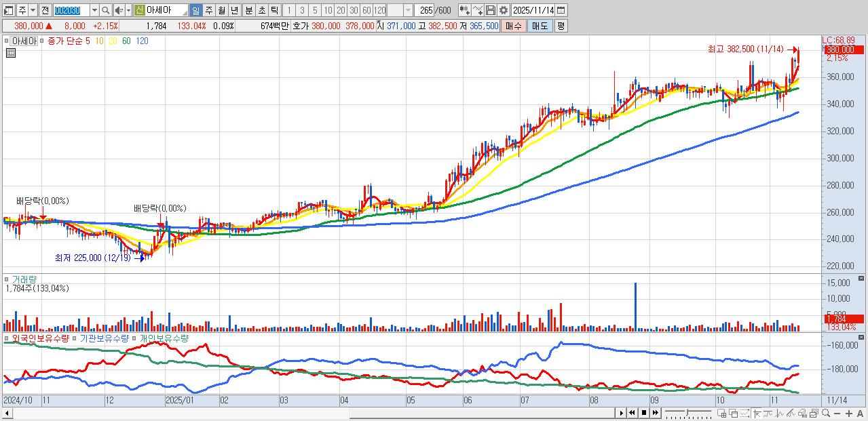
Task: Click the small box beside 거래량 label
Action: tap(7, 279)
